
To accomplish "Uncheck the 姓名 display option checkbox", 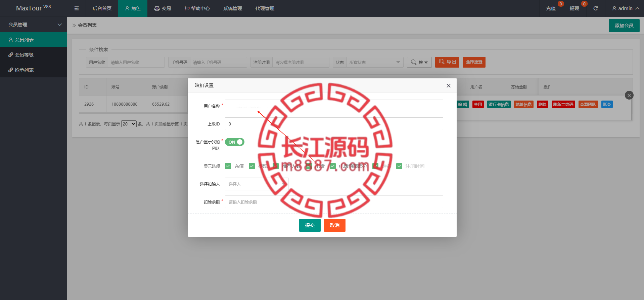I will point(375,166).
